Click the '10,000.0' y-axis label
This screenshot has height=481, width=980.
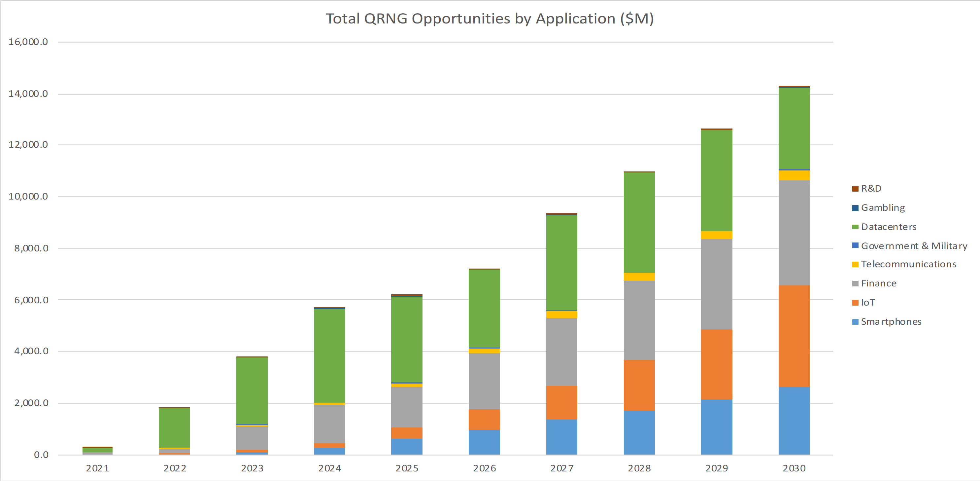click(x=28, y=197)
